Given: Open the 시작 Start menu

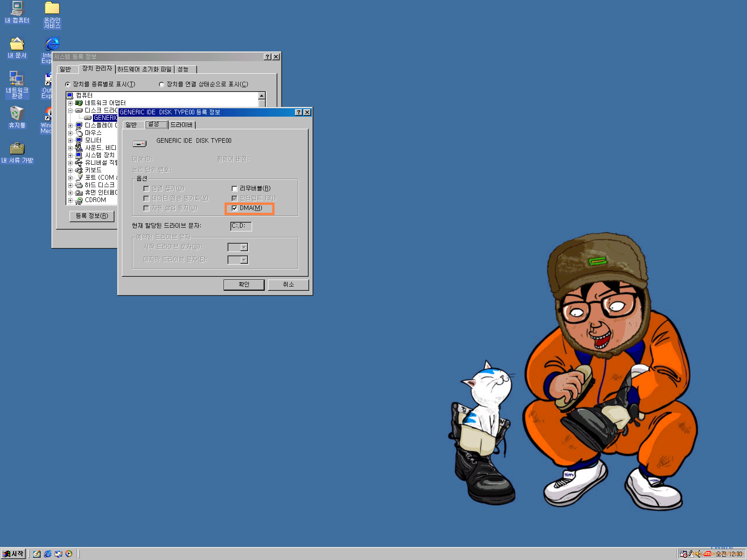Looking at the screenshot, I should click(14, 554).
